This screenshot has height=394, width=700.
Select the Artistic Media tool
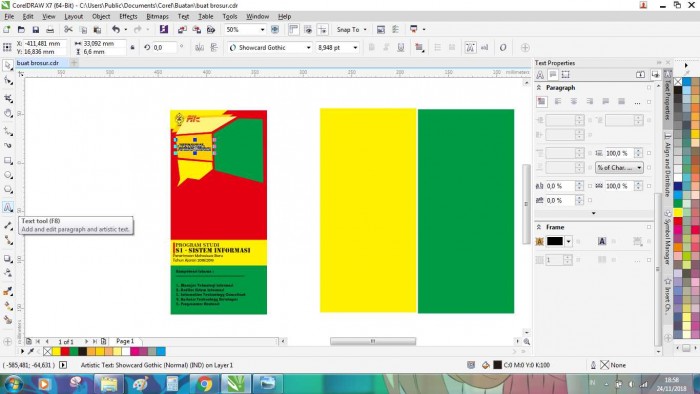tap(8, 145)
